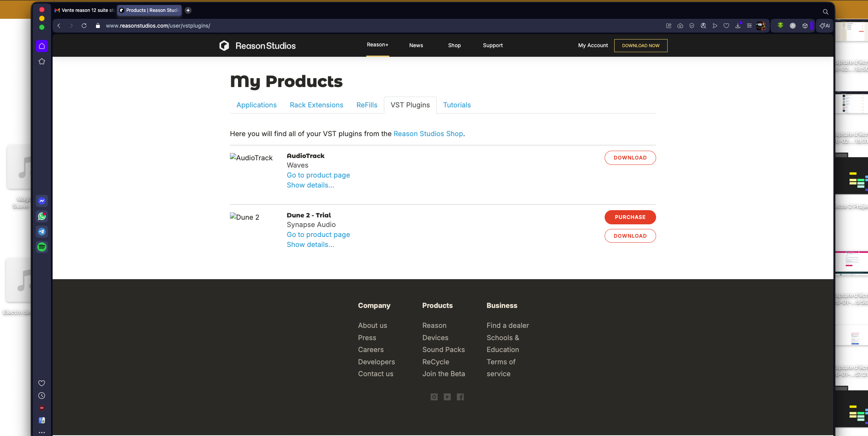Open My Account in the header
This screenshot has width=868, height=436.
593,45
